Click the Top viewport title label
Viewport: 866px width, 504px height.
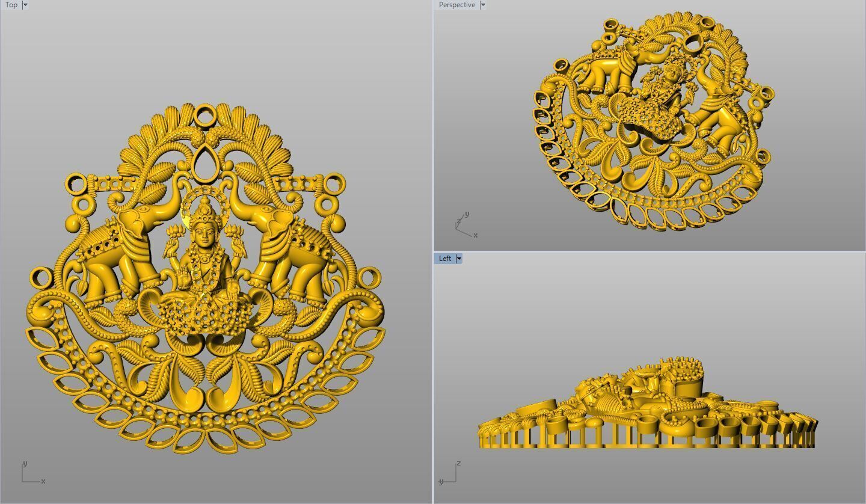coord(11,5)
